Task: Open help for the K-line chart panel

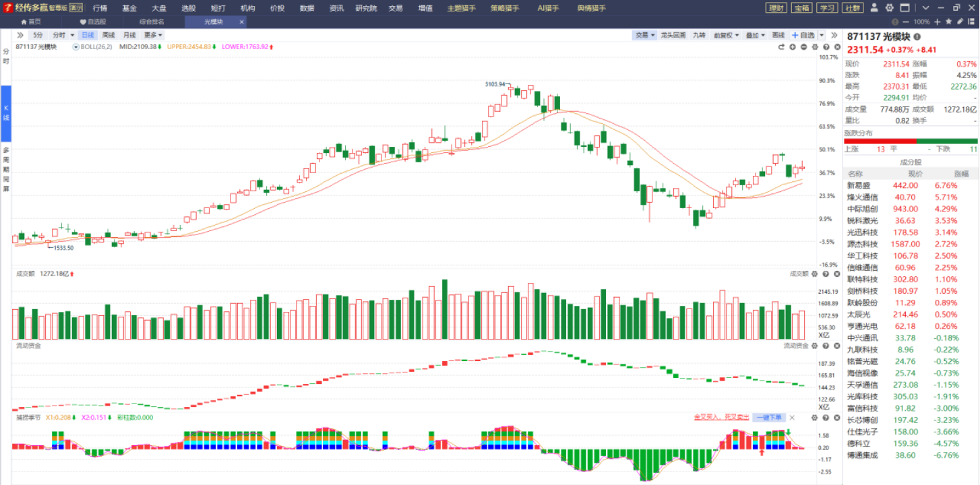Action: point(826,47)
